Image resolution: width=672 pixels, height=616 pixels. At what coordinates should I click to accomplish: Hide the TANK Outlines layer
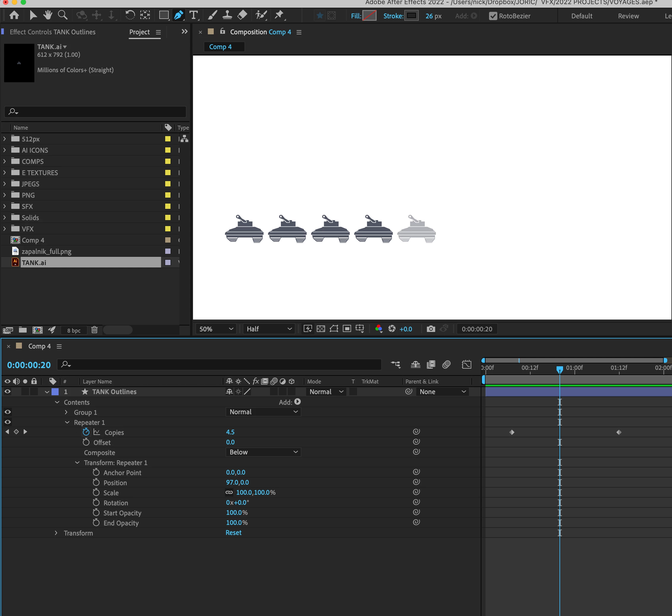[x=7, y=392]
